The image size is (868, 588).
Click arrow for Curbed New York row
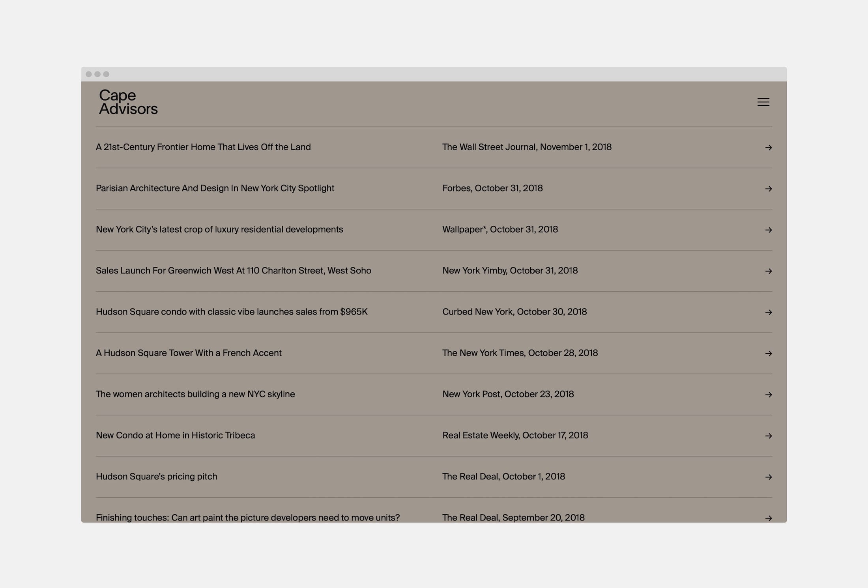pyautogui.click(x=768, y=312)
